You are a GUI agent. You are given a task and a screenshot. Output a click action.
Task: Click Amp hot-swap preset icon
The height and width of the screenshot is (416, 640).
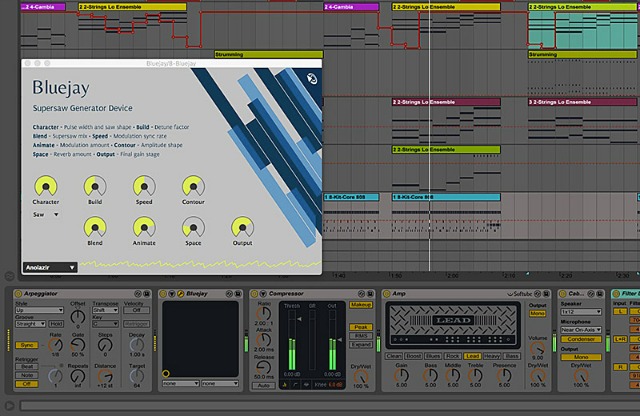538,294
